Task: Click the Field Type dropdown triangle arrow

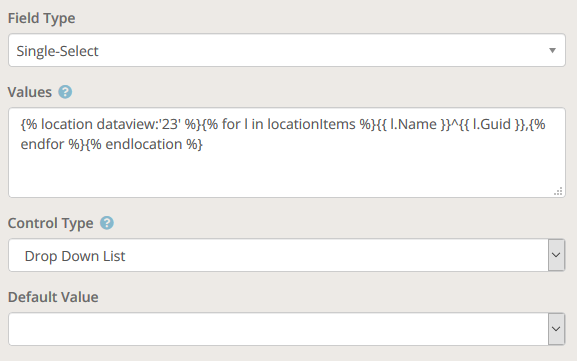Action: coord(552,50)
